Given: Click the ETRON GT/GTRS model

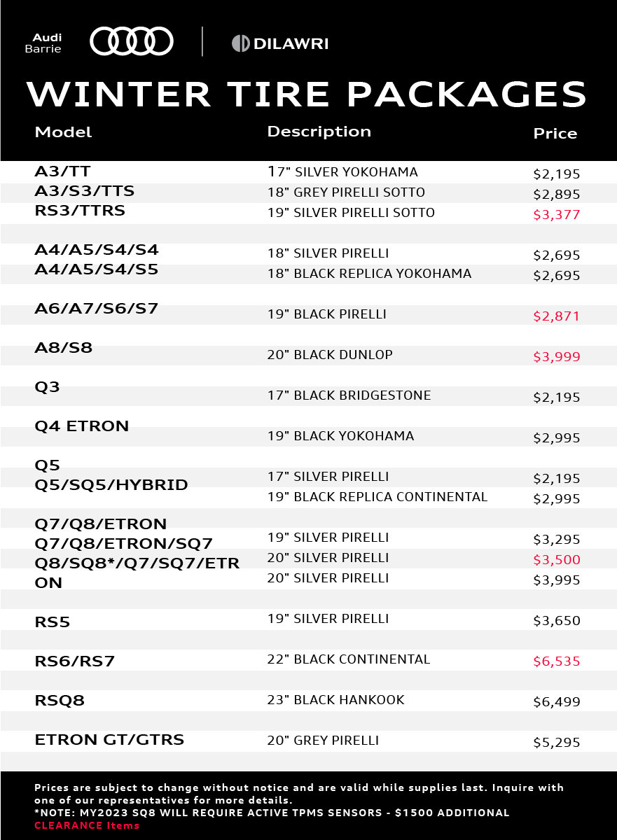Looking at the screenshot, I should (x=109, y=740).
